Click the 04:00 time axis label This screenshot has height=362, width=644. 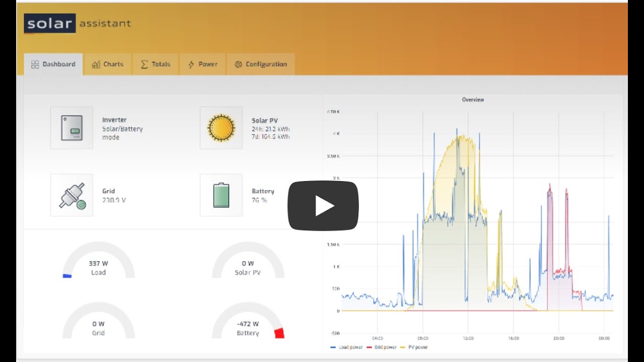[377, 338]
